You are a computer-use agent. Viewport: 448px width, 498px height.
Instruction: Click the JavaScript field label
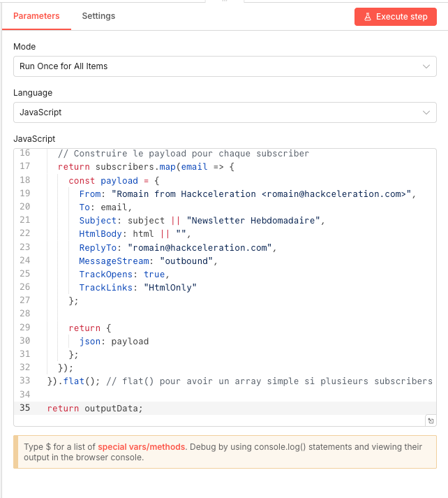click(x=34, y=139)
